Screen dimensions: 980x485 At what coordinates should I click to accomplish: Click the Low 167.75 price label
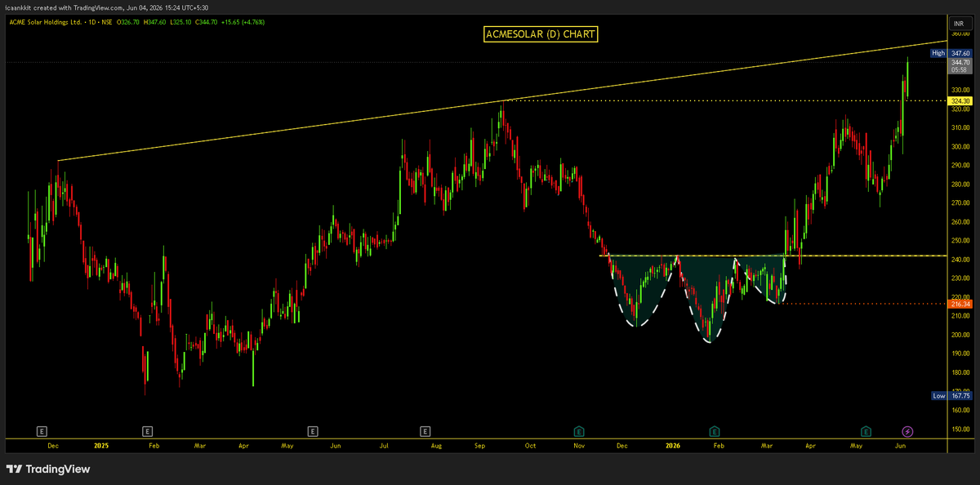click(x=951, y=396)
